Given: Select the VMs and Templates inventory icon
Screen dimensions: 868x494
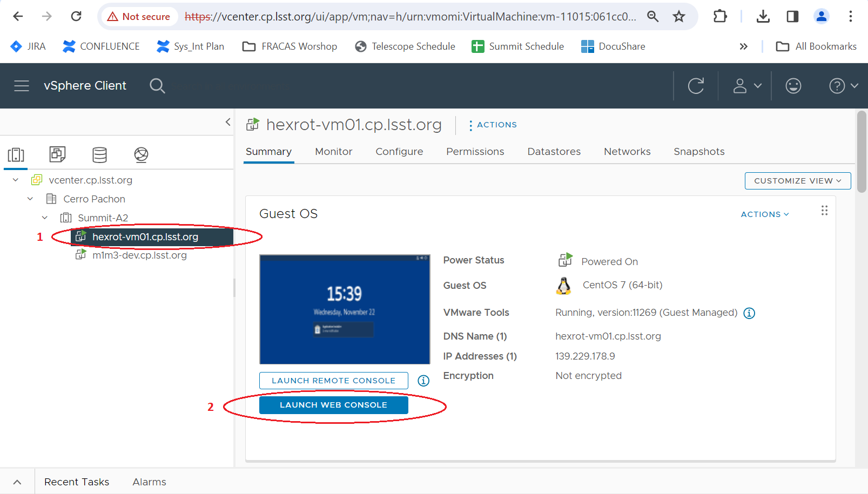Looking at the screenshot, I should click(57, 155).
